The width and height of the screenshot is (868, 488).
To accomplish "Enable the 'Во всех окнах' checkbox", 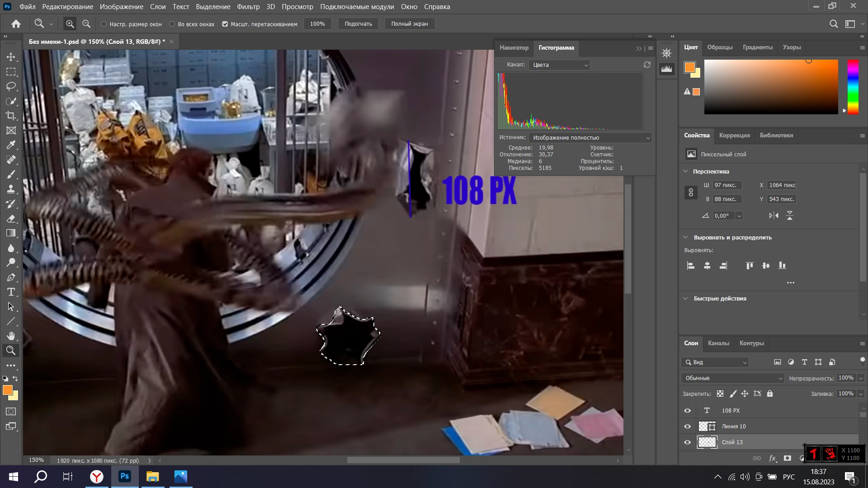I will coord(172,24).
